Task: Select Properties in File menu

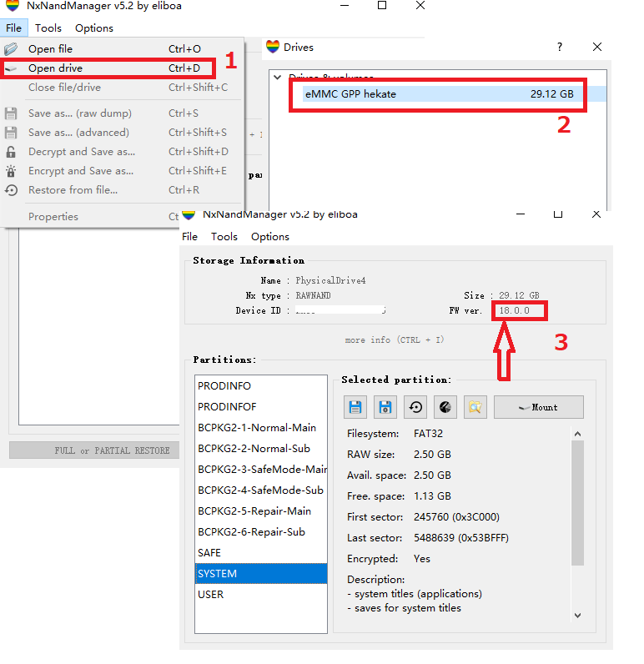Action: 122,217
